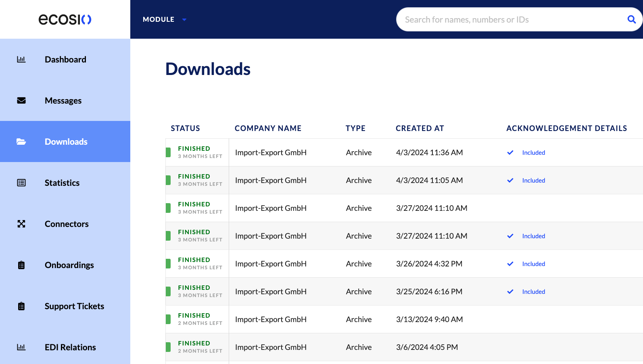
Task: Click the Downloads page heading
Action: click(208, 69)
